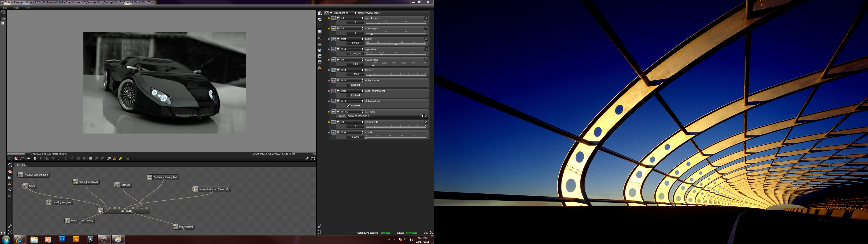Screen dimensions: 868x244
Task: Open the File menu
Action: (5, 8)
